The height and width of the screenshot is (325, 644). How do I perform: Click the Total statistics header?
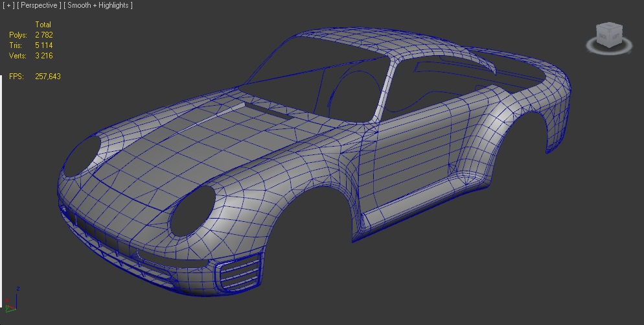[43, 25]
